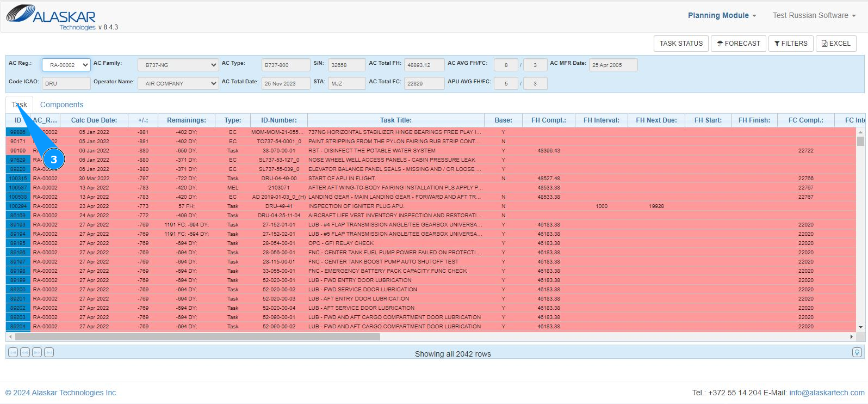Click the AC Total Date field
This screenshot has height=404, width=868.
tap(286, 83)
